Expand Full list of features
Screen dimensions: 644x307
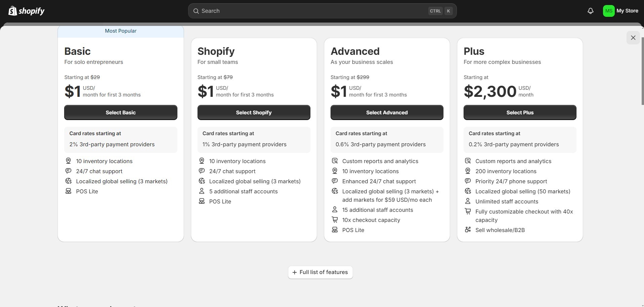point(320,272)
